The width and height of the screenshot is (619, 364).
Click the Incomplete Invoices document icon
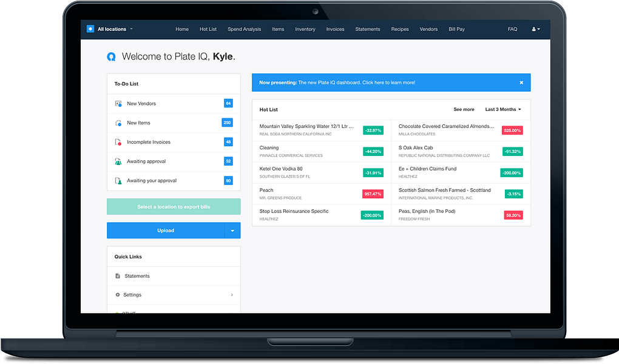(x=118, y=142)
